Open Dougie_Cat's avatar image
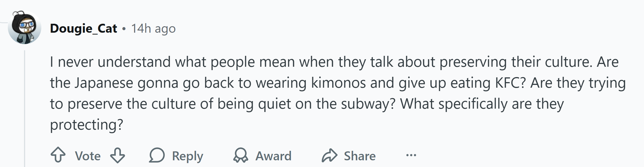Image resolution: width=644 pixels, height=167 pixels. [25, 27]
